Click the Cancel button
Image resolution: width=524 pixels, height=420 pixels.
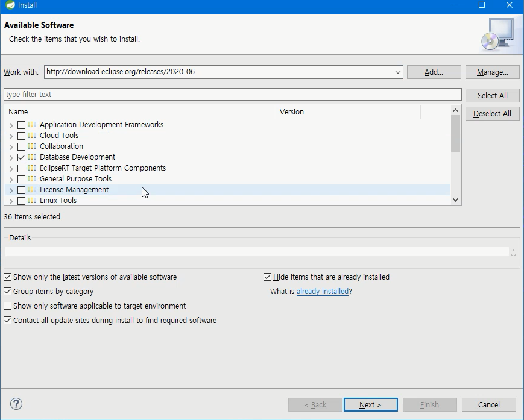tap(489, 405)
